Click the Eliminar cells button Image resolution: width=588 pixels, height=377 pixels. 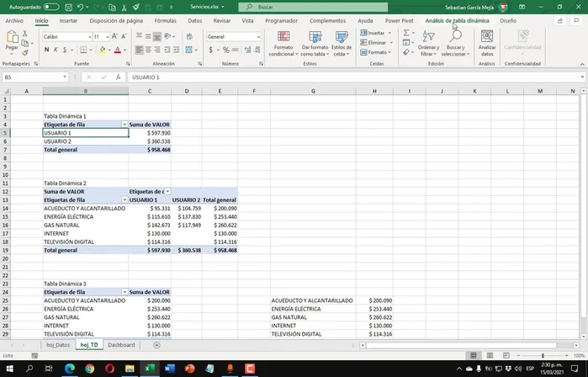pos(373,43)
